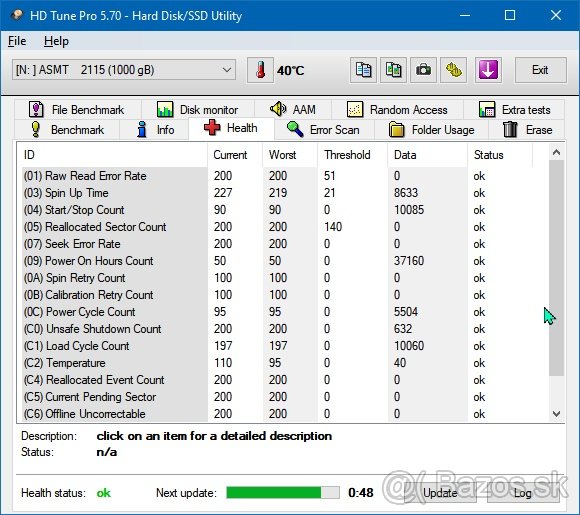Switch to the Info tab

tap(155, 130)
